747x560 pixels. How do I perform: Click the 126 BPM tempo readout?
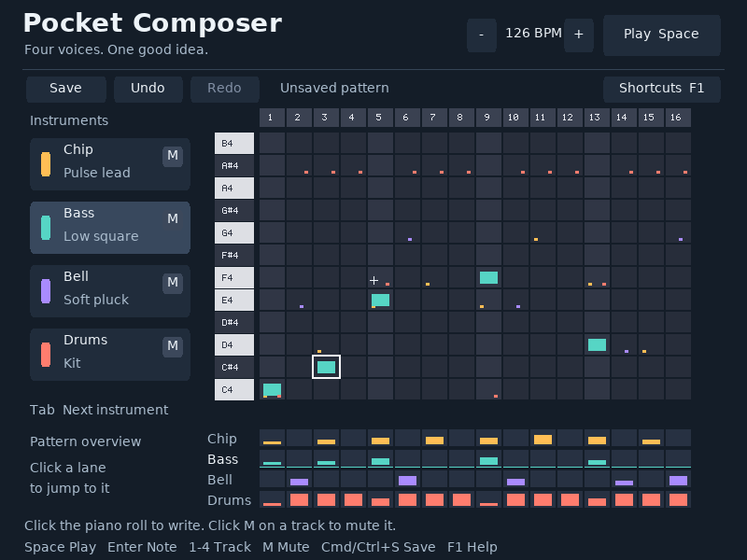click(533, 34)
